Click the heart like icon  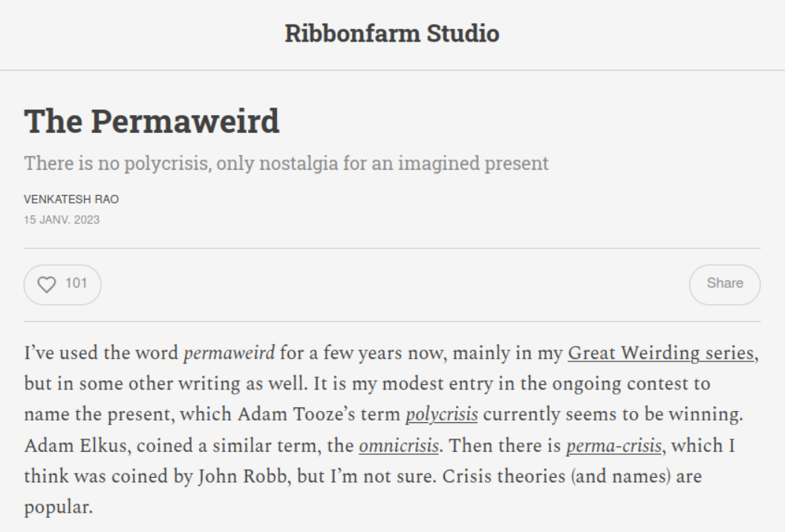tap(47, 284)
